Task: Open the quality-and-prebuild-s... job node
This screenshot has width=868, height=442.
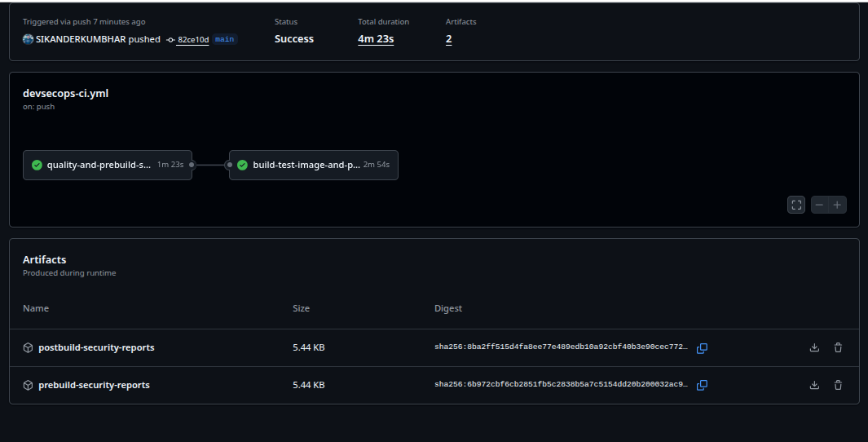Action: [108, 165]
